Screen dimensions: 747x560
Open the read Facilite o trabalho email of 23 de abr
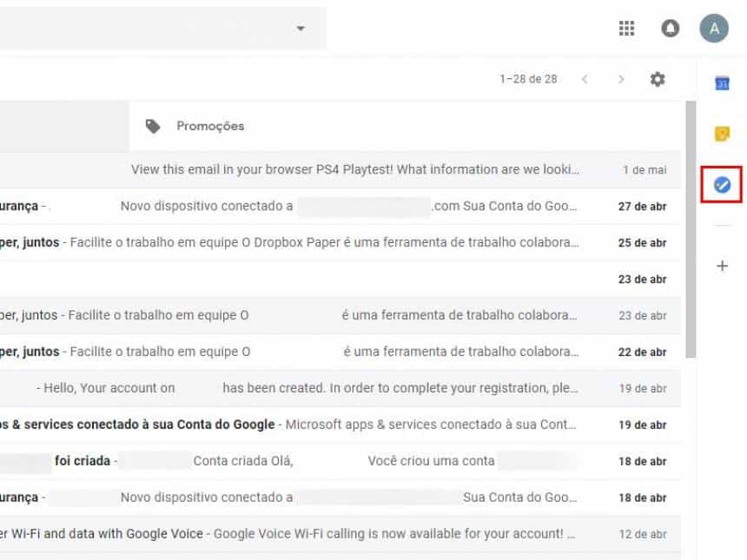click(x=340, y=315)
